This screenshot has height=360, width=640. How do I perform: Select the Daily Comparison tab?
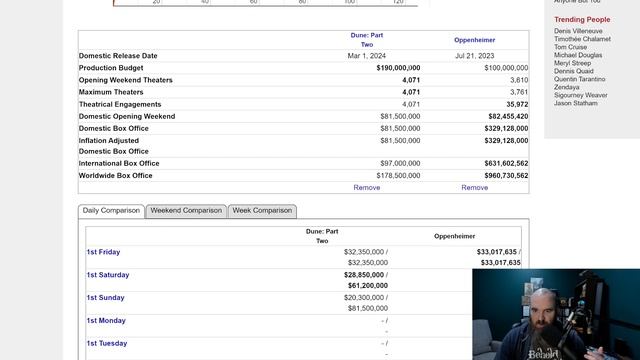(111, 211)
